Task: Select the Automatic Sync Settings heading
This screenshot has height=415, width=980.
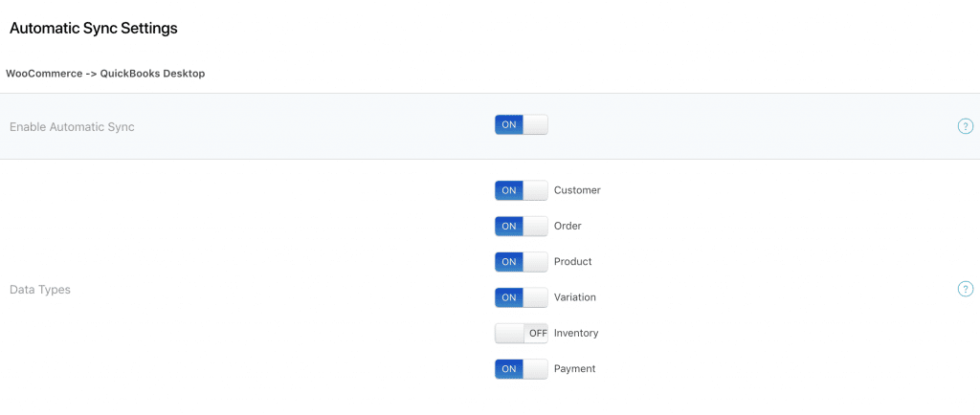Action: tap(94, 28)
